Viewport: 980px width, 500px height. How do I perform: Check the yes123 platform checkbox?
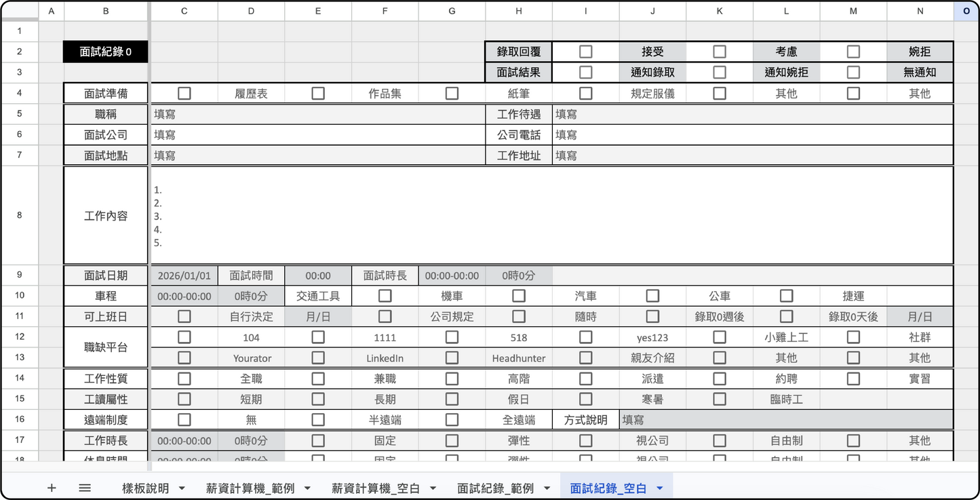[585, 336]
